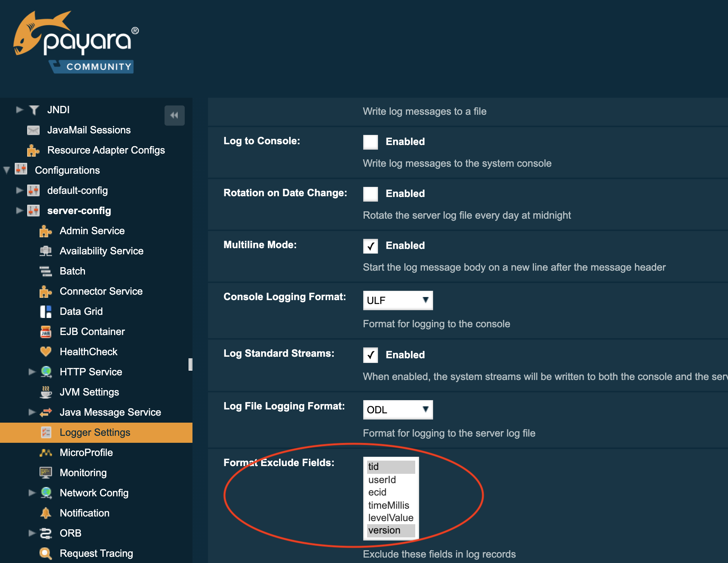Image resolution: width=728 pixels, height=563 pixels.
Task: Enable Rotation on Date Change
Action: click(x=370, y=194)
